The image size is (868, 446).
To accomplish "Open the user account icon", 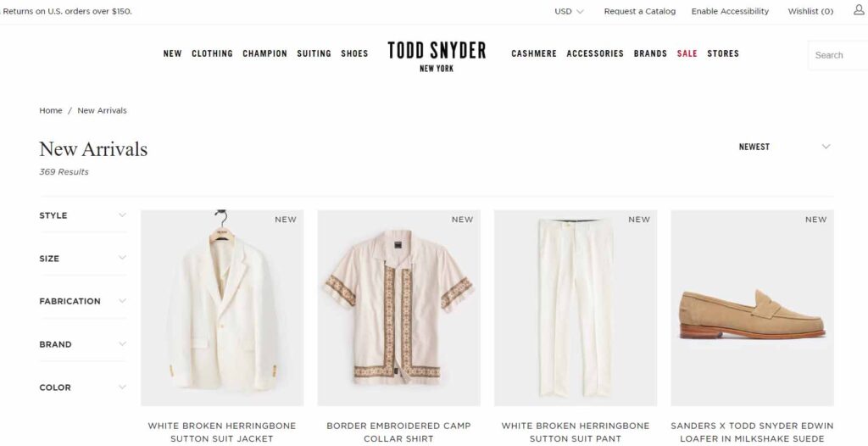I will (859, 10).
